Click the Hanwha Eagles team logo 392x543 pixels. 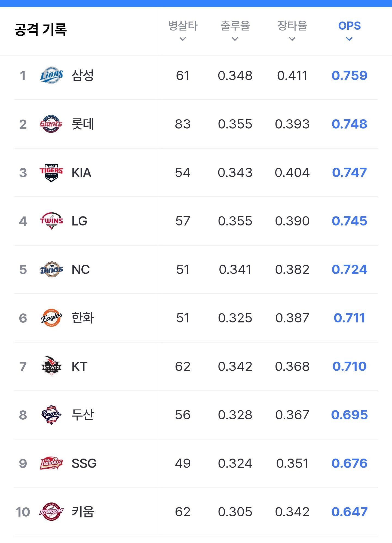[x=51, y=318]
